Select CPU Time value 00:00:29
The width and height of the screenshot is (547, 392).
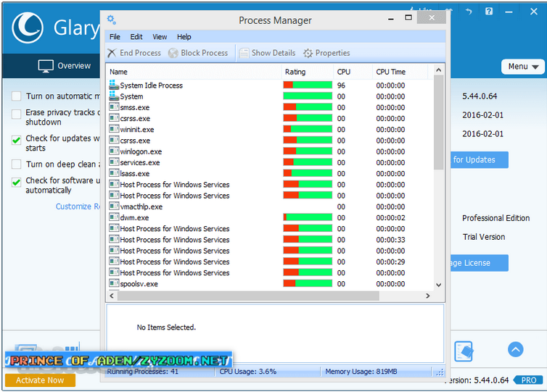point(390,262)
